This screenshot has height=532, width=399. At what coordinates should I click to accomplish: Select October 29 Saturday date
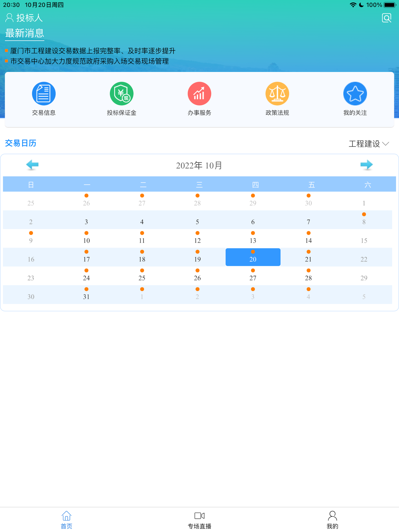click(x=364, y=276)
